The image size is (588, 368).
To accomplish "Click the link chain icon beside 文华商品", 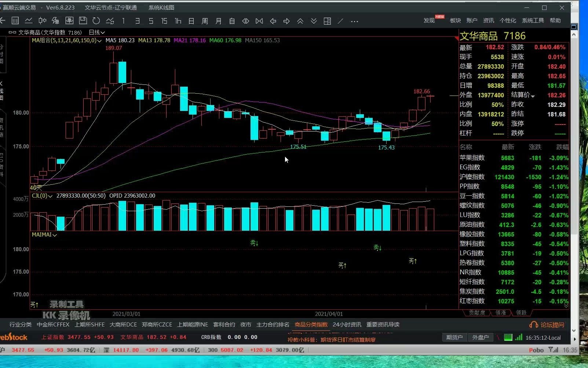I will coord(12,32).
